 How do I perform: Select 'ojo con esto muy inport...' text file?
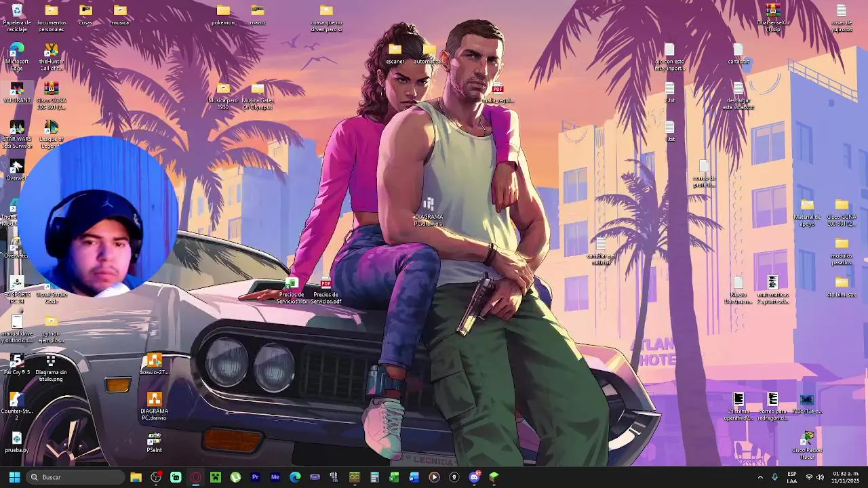670,57
